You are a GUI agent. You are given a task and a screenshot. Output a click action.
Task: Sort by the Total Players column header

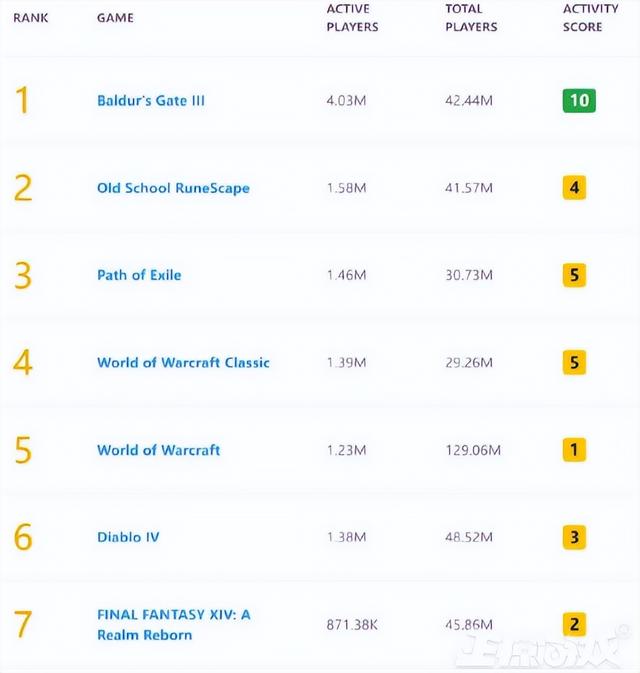tap(471, 18)
